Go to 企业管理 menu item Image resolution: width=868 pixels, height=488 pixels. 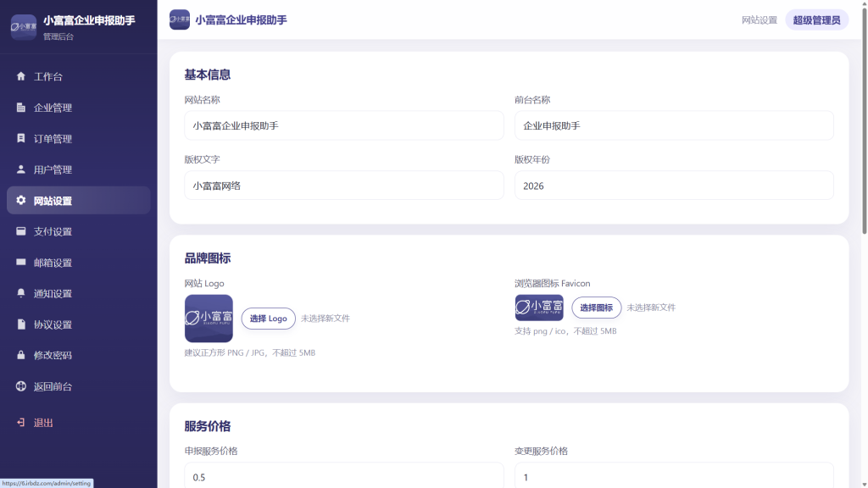79,108
